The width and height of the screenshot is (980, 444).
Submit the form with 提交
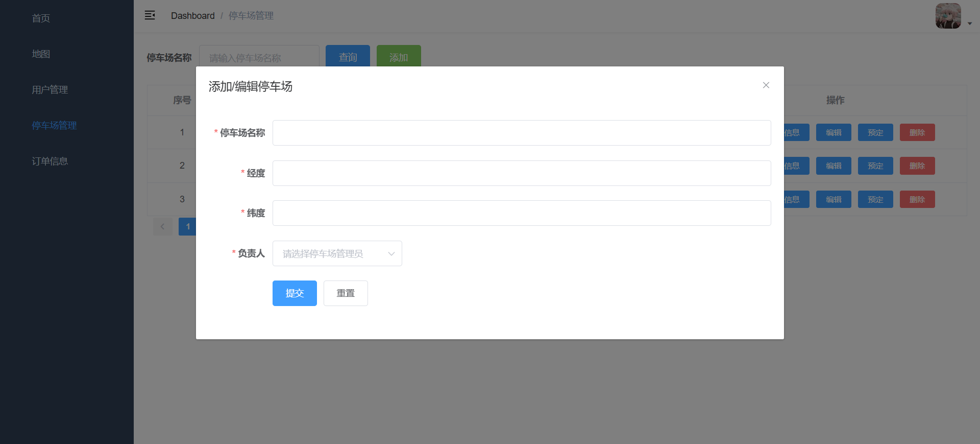coord(295,293)
